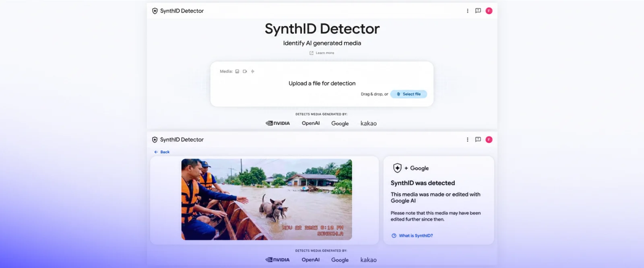Open the flood rescue image preview
644x268 pixels.
click(x=266, y=199)
